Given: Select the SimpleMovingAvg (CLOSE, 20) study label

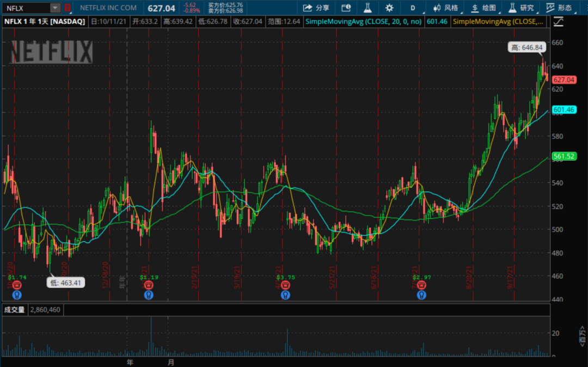Looking at the screenshot, I should (x=364, y=21).
